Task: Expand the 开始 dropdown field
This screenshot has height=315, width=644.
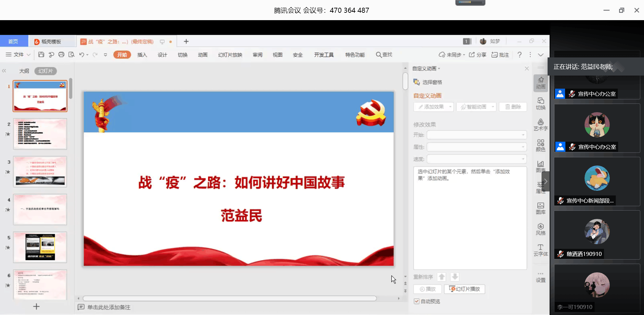Action: click(x=476, y=135)
